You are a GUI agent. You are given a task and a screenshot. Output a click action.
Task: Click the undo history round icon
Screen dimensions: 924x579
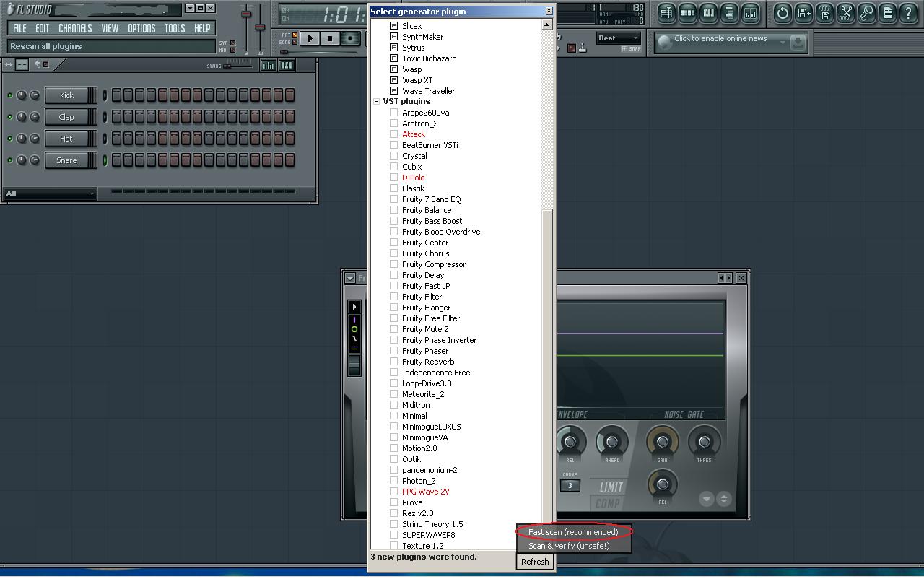click(x=783, y=12)
